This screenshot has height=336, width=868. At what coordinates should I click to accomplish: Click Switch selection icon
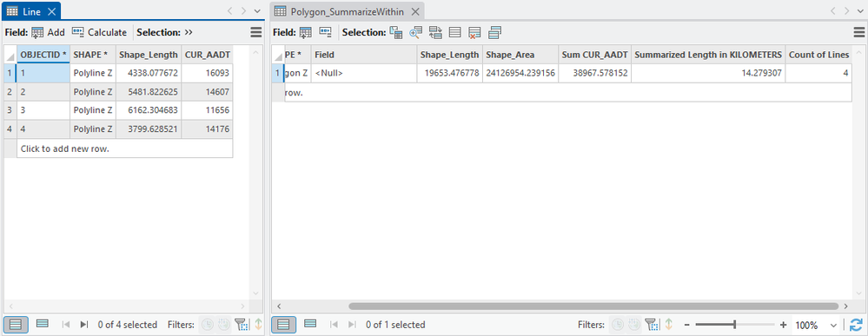coord(435,33)
